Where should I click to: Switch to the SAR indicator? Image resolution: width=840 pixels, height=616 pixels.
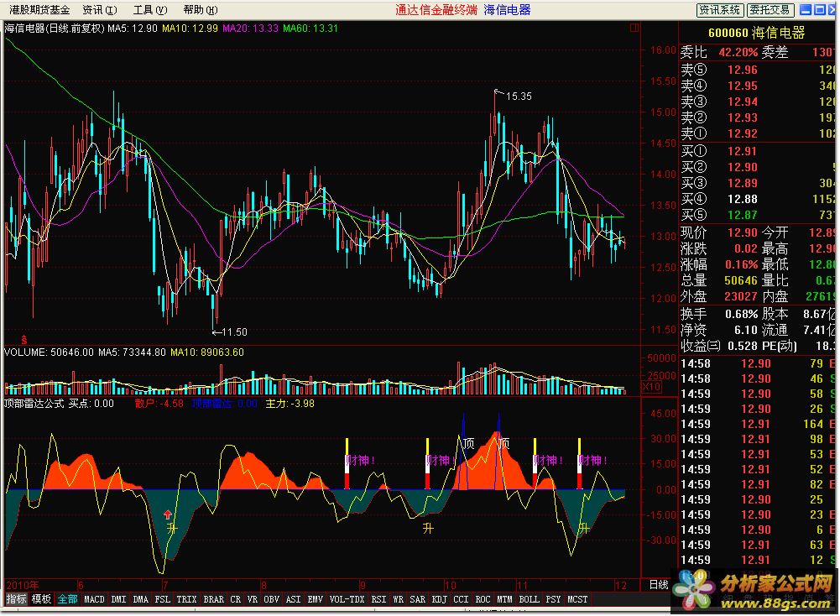tap(417, 599)
